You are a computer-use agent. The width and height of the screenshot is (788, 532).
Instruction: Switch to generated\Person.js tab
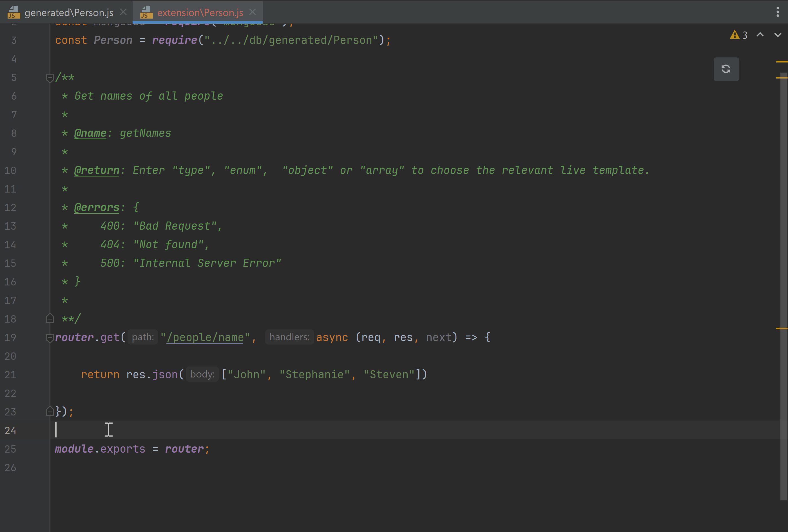(69, 13)
